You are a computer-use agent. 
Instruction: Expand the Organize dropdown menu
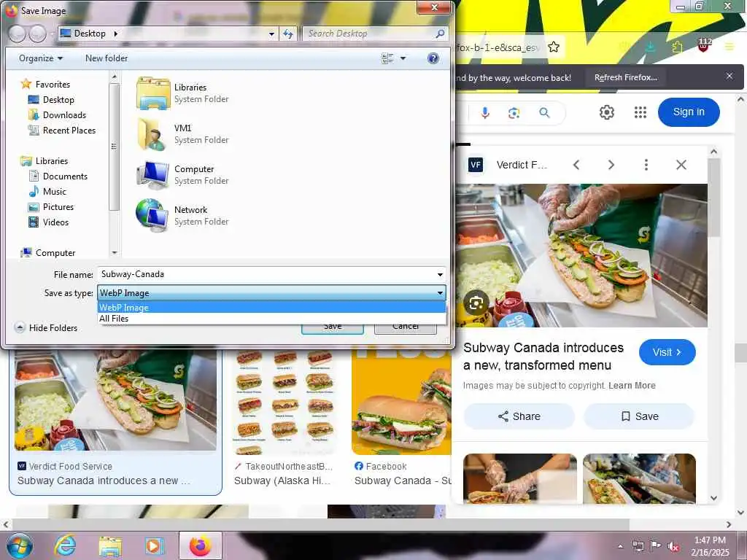(x=41, y=58)
